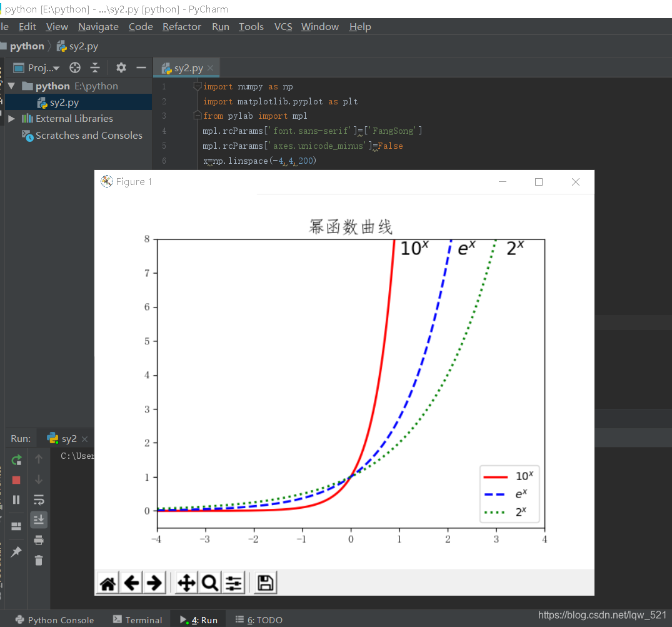Click the e^x legend entry in plot
Image resolution: width=672 pixels, height=627 pixels.
[x=506, y=494]
